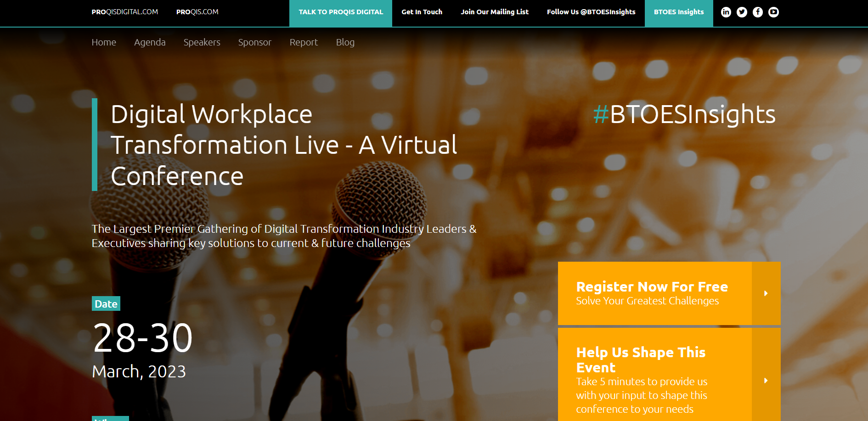Open the Twitter social icon

tap(742, 12)
